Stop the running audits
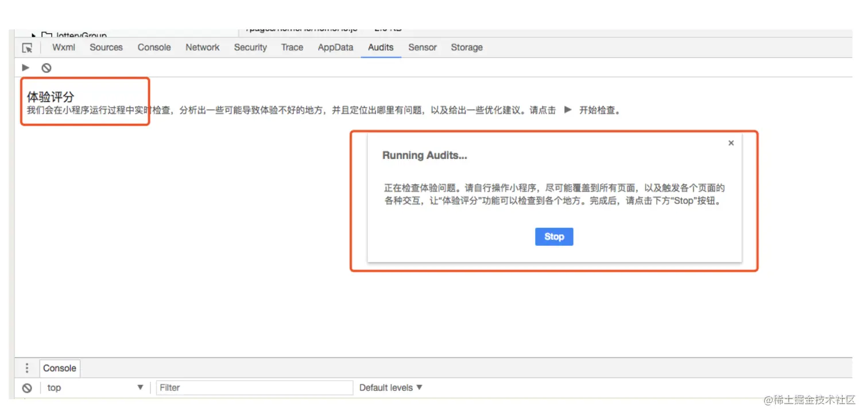The width and height of the screenshot is (868, 418). [x=554, y=237]
